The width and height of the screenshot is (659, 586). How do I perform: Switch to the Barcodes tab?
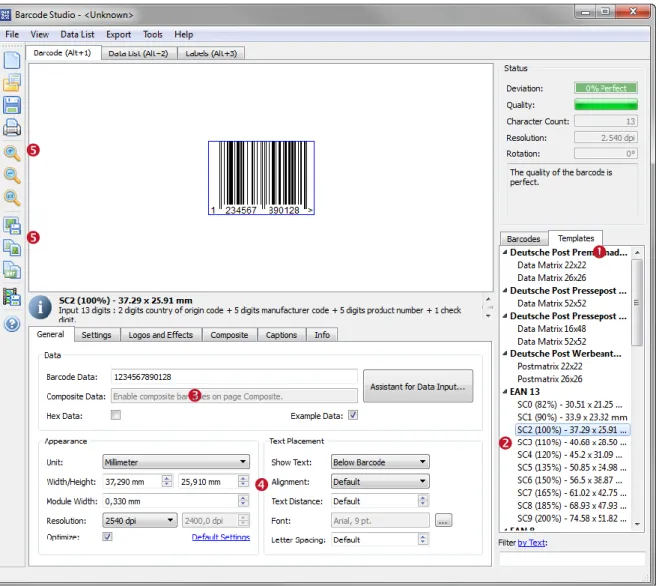[x=523, y=239]
